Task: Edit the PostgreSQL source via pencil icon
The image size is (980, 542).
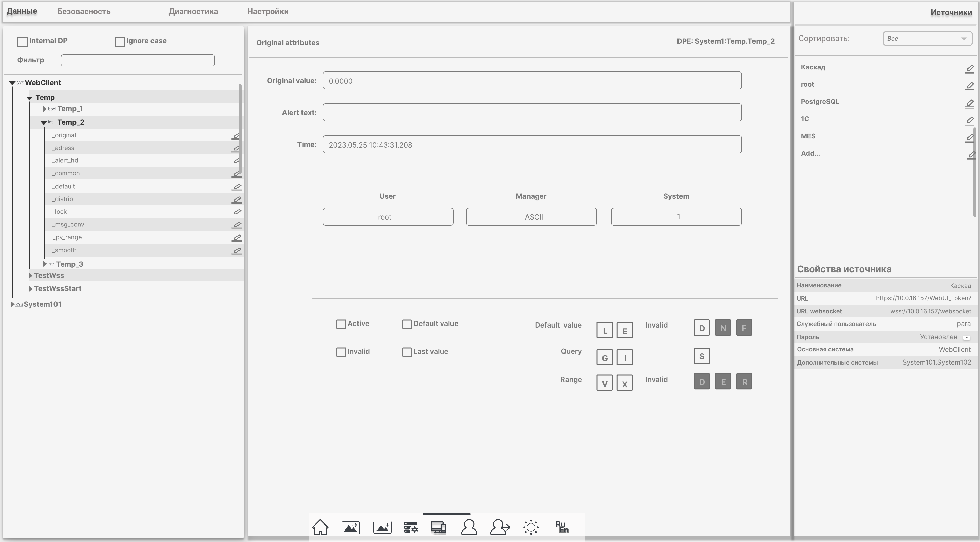Action: point(969,103)
